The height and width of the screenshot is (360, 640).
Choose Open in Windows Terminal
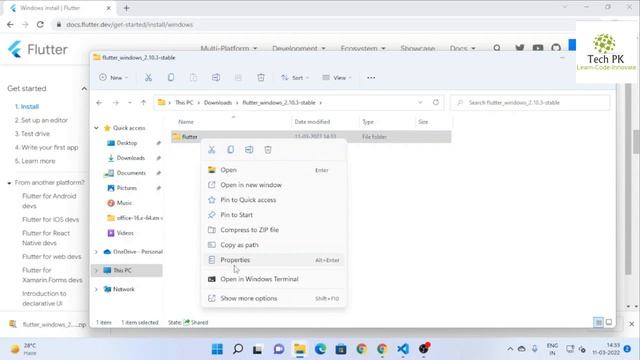click(273, 279)
